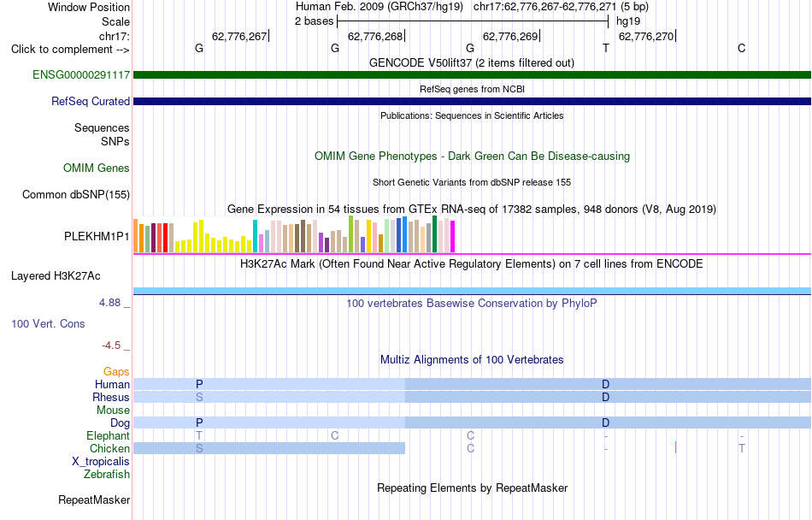Click the base C in the sequence row

(741, 48)
